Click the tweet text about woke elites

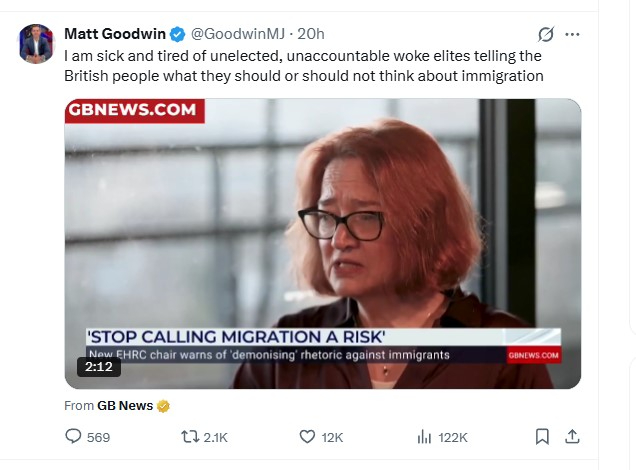point(304,66)
